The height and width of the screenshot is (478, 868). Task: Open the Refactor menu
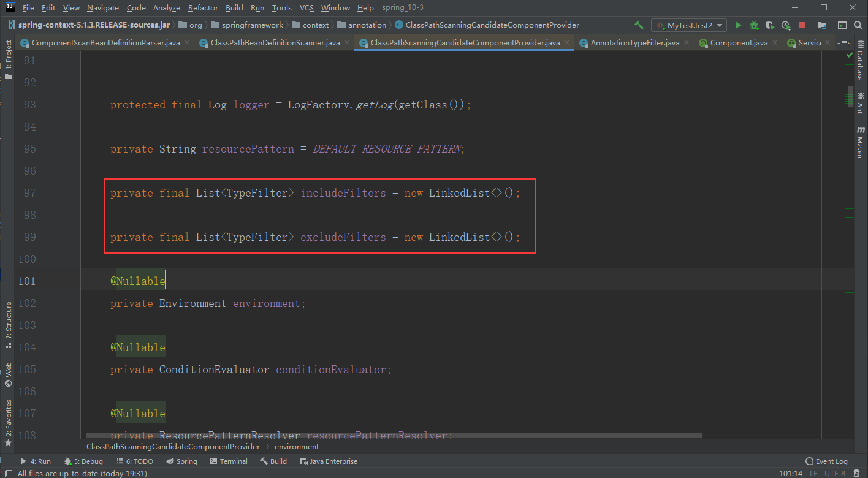click(203, 8)
